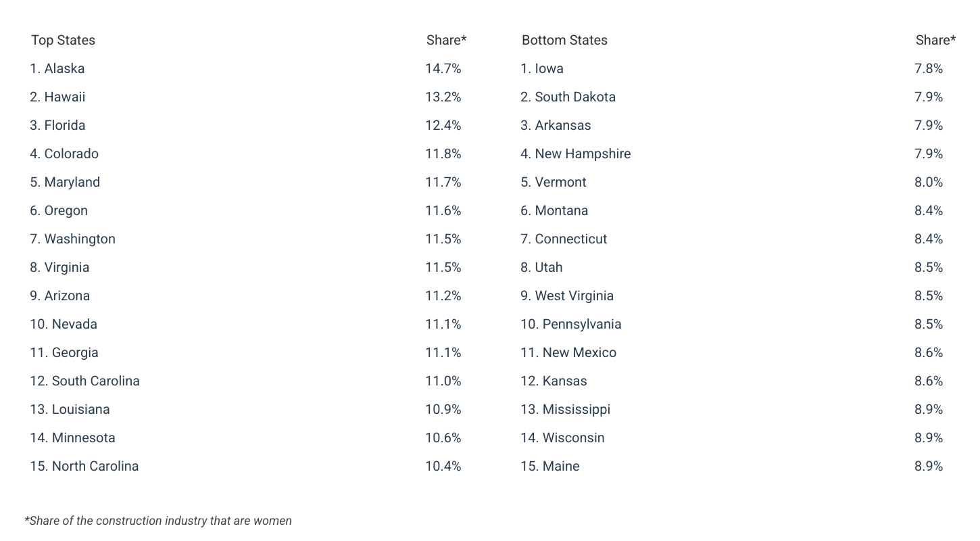Click the Top States column header
The height and width of the screenshot is (541, 980).
click(63, 40)
